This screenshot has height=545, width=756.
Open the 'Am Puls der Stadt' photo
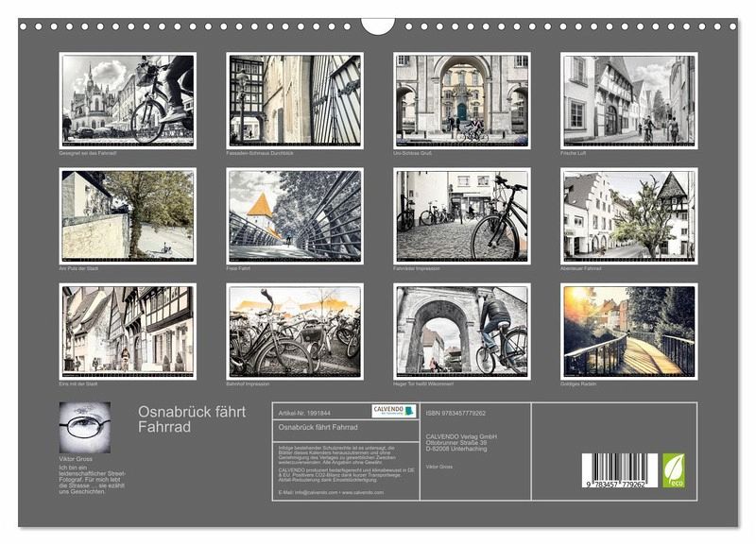pos(128,215)
